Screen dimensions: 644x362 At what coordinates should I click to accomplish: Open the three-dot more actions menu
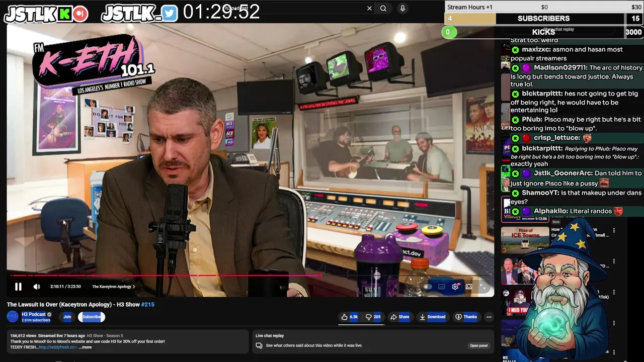(489, 317)
